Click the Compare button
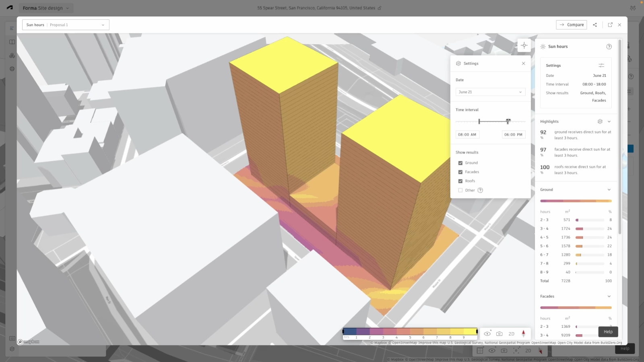 tap(571, 25)
